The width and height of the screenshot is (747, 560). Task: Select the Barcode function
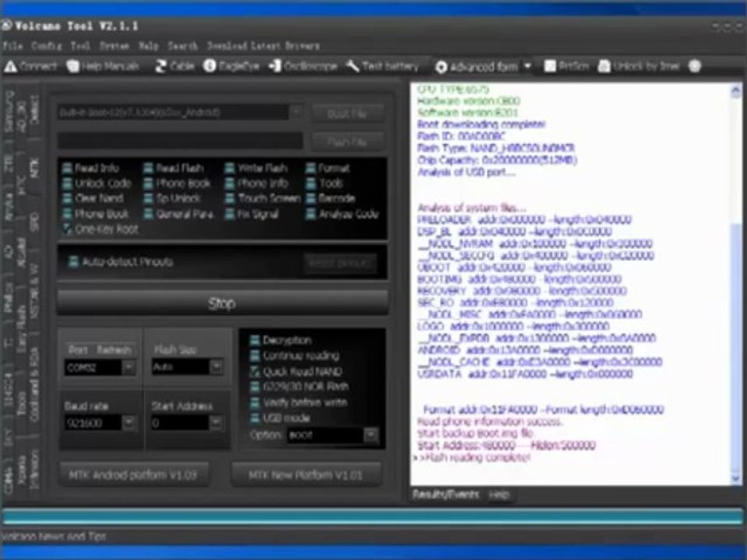point(331,198)
